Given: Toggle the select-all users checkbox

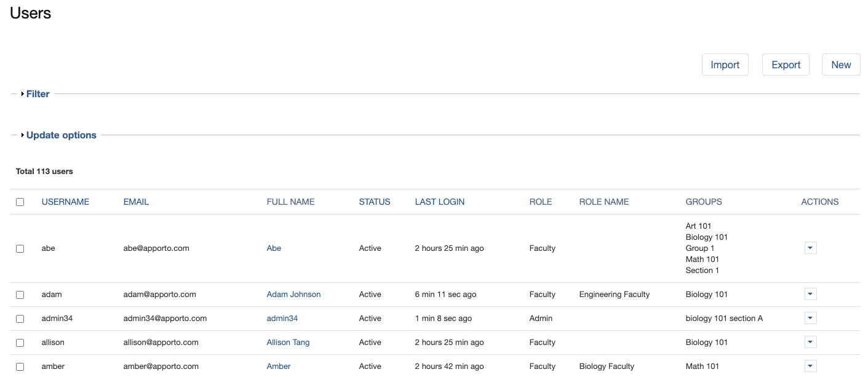Looking at the screenshot, I should tap(20, 202).
